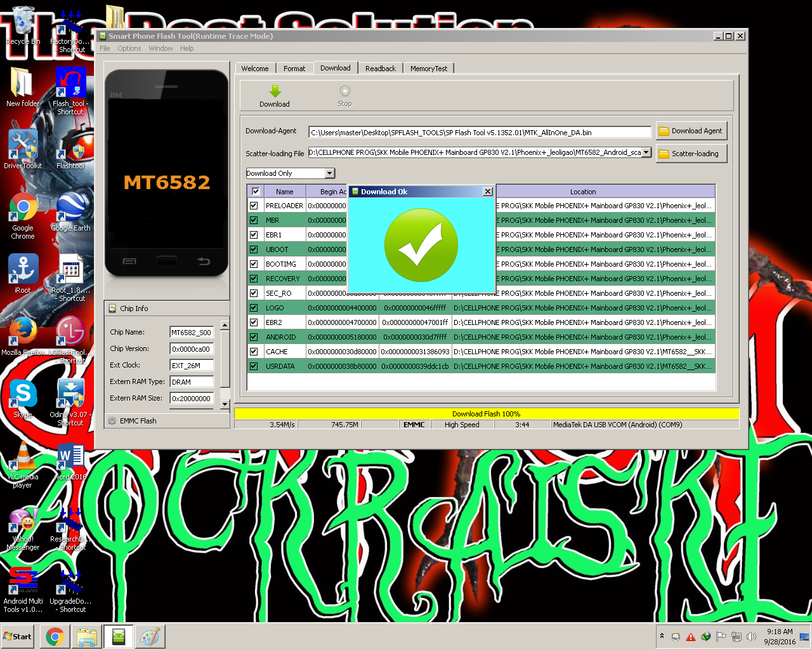Open the Odin3 v3.07 desktop shortcut

(70, 395)
